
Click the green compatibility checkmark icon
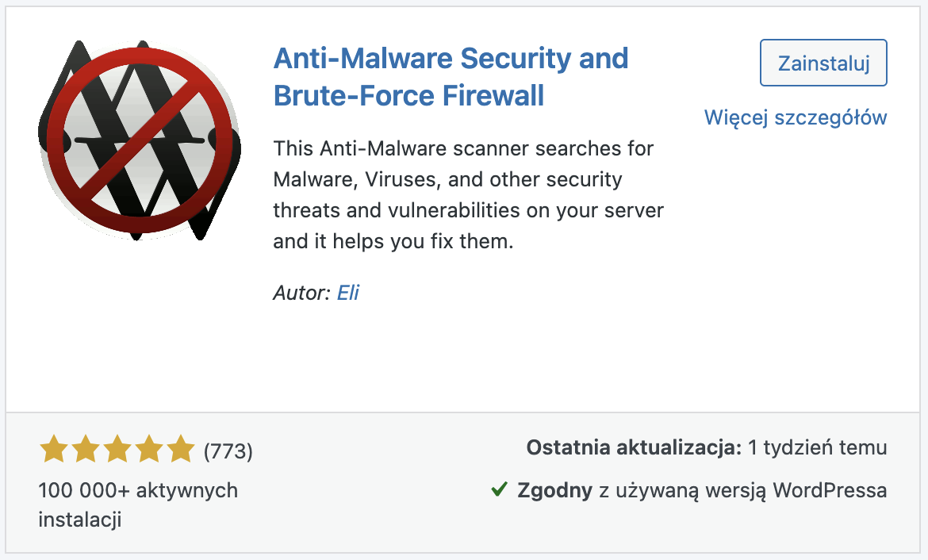point(499,490)
